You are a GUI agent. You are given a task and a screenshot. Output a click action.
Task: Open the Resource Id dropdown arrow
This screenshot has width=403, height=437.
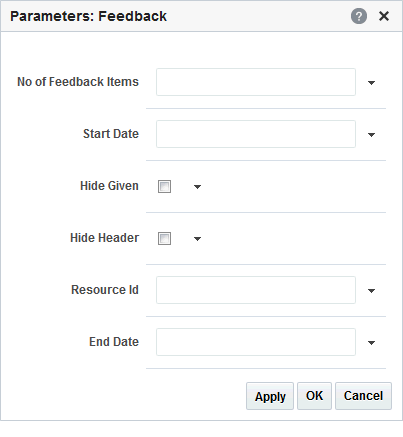pyautogui.click(x=371, y=290)
